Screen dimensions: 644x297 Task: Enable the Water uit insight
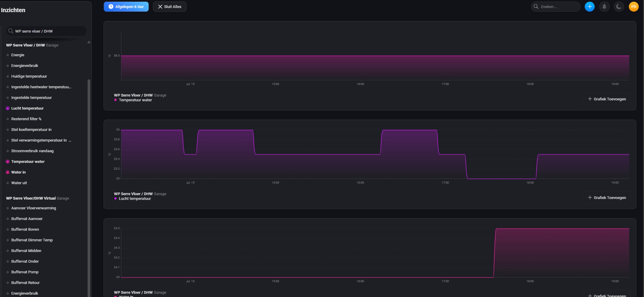(x=19, y=183)
